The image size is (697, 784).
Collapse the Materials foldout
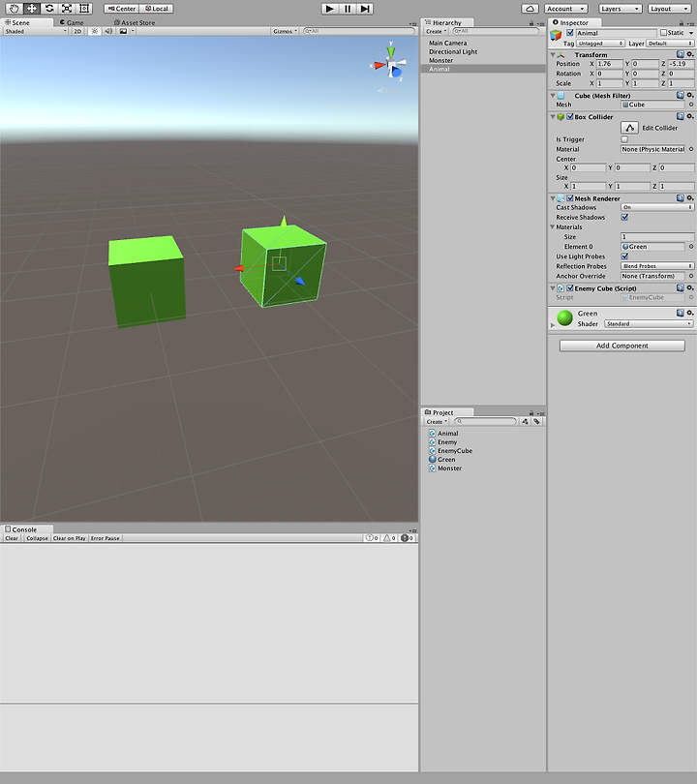click(553, 227)
